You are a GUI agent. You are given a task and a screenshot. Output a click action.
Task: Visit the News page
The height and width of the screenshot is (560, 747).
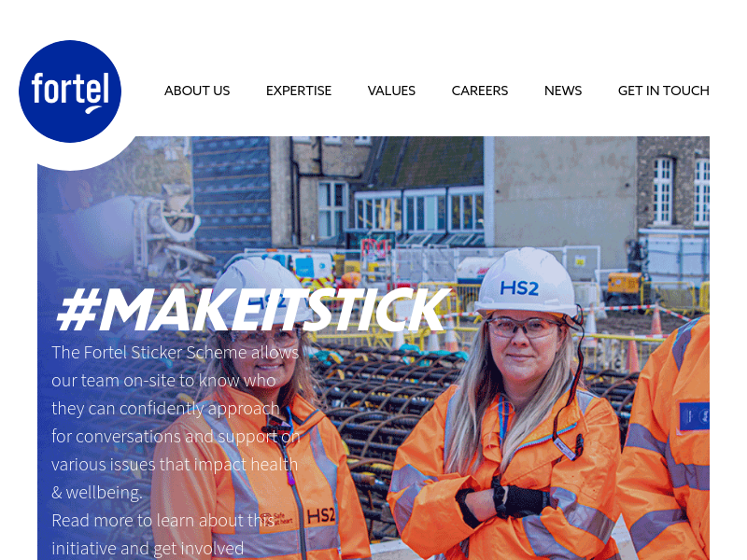(x=563, y=91)
